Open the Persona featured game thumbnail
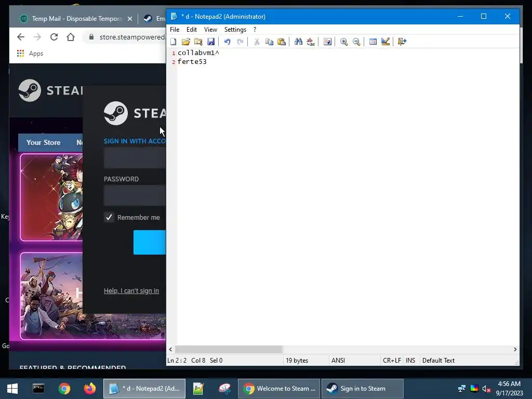Viewport: 532px width, 399px height. [51, 197]
